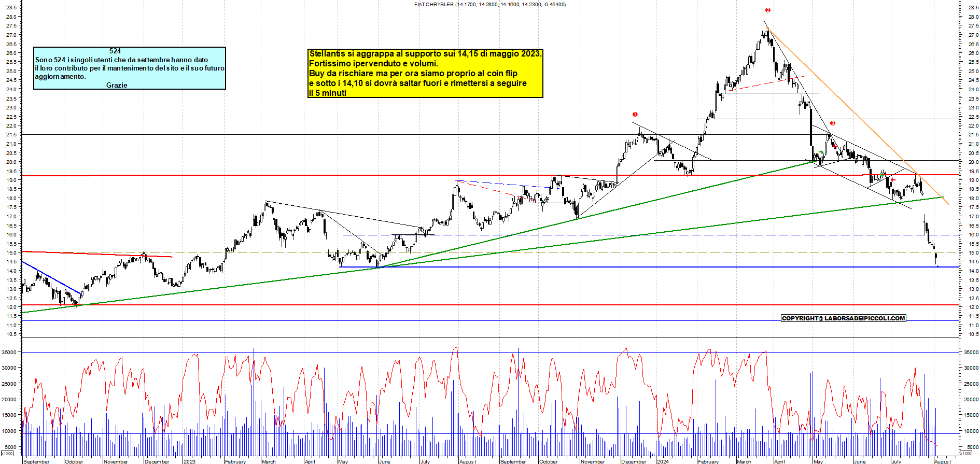Click the September 2022 label at axis start
The height and width of the screenshot is (464, 980).
[36, 461]
